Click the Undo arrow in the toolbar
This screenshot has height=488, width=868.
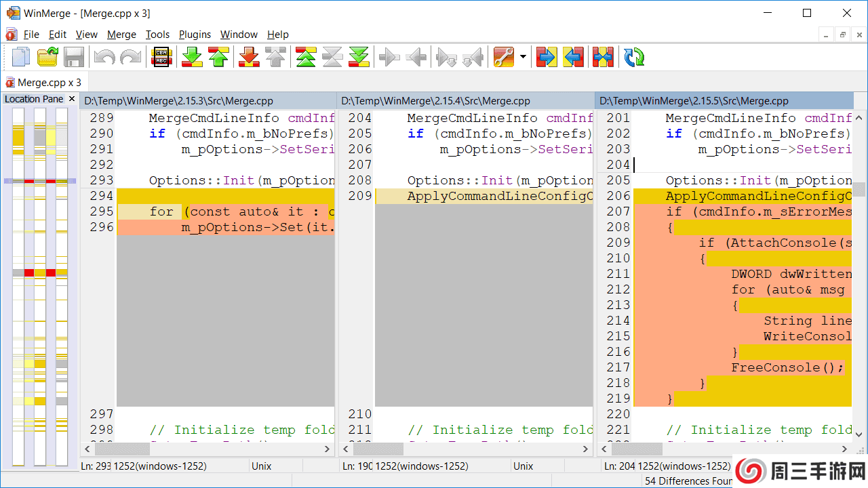coord(104,58)
